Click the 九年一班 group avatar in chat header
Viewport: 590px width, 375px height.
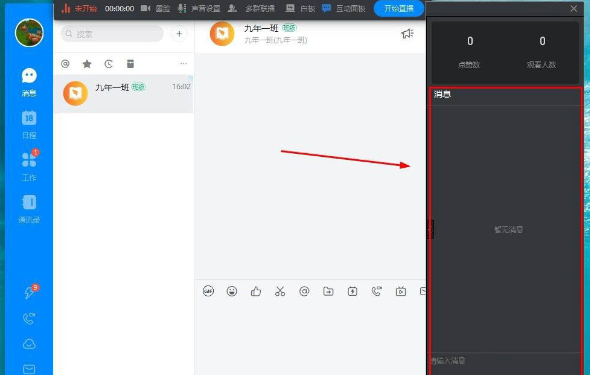(x=222, y=34)
